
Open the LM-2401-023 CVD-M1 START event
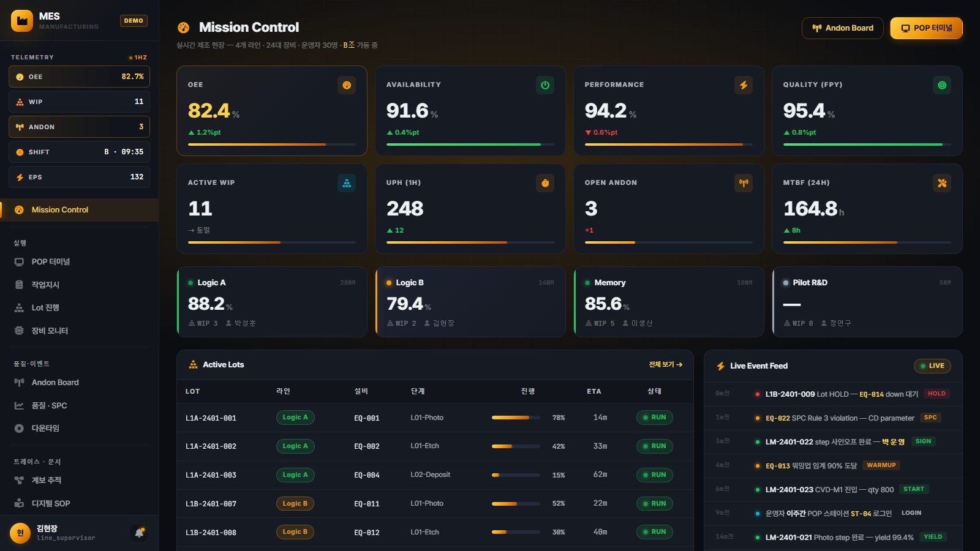tap(833, 489)
